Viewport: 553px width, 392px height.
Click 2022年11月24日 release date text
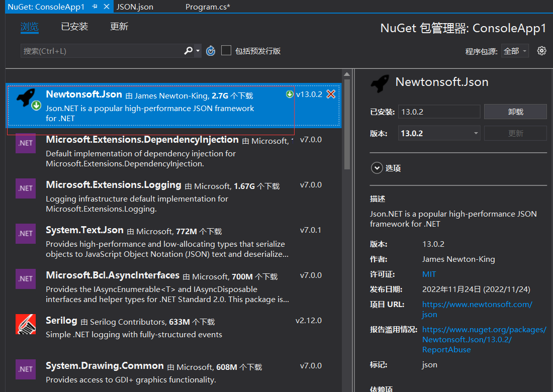(x=477, y=289)
